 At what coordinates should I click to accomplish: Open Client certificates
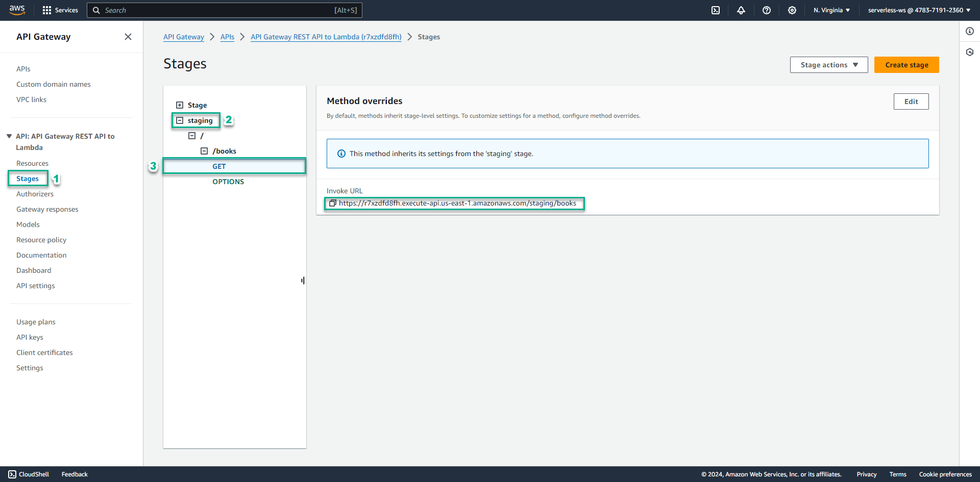tap(44, 352)
